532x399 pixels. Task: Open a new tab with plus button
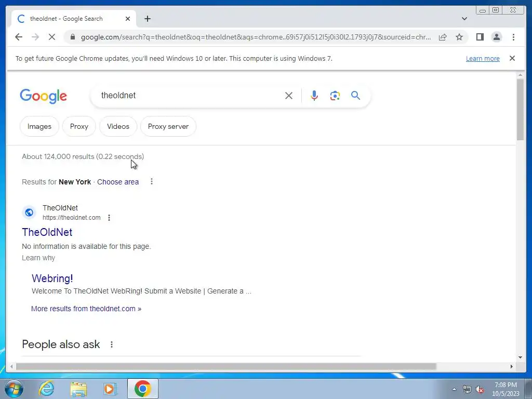pyautogui.click(x=147, y=19)
